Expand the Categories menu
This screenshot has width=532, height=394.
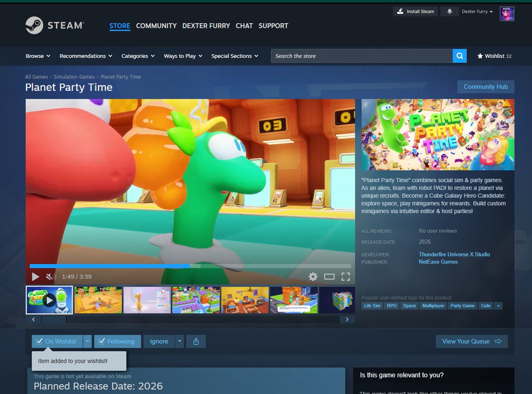pyautogui.click(x=138, y=56)
